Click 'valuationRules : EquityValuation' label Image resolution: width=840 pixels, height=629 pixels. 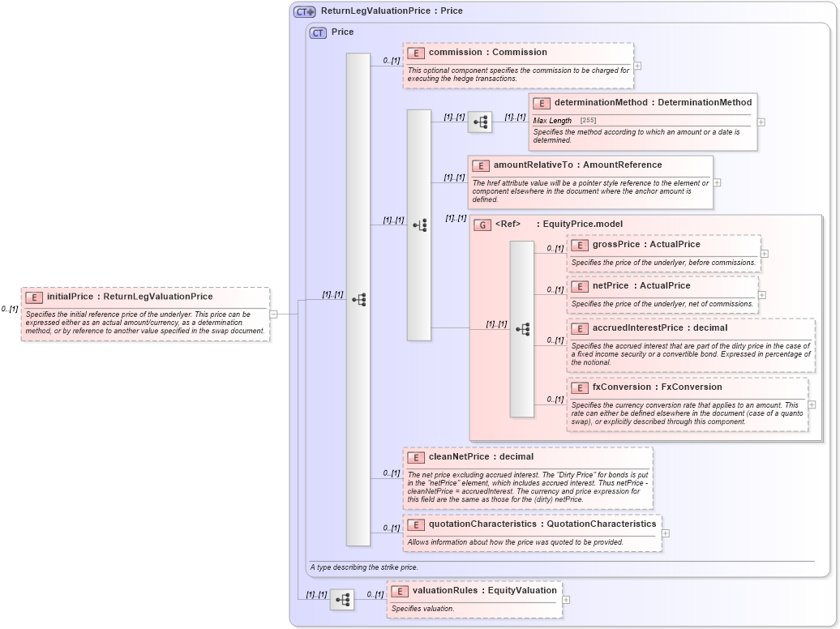point(485,590)
